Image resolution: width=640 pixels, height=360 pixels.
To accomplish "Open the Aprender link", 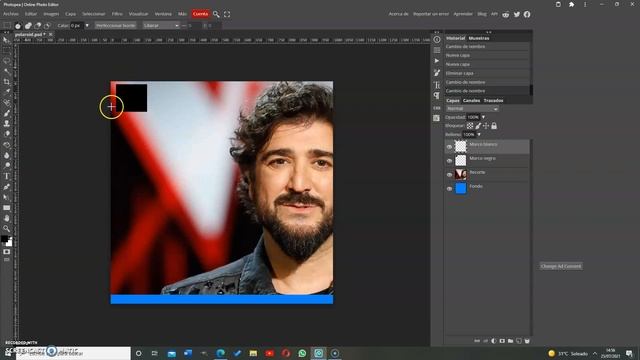I will [x=463, y=14].
